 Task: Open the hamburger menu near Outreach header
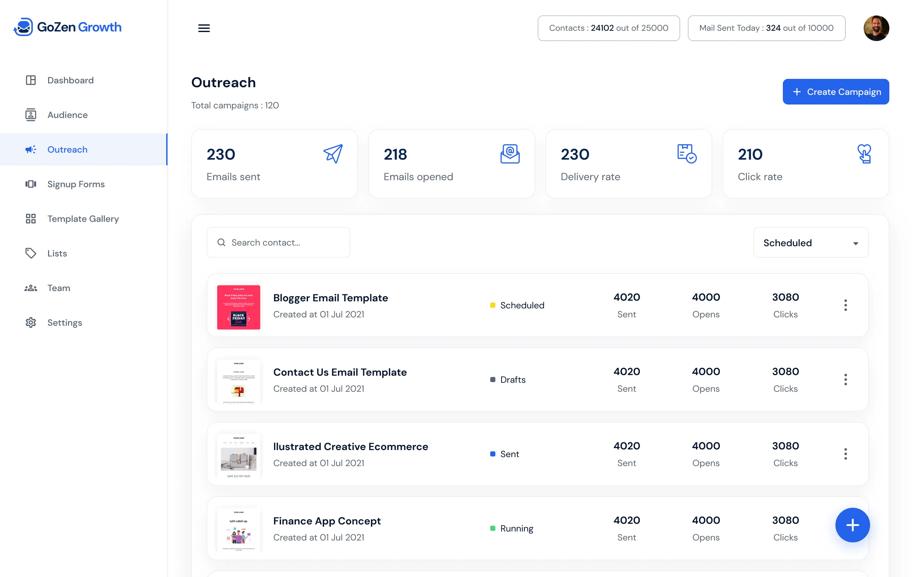pyautogui.click(x=204, y=28)
